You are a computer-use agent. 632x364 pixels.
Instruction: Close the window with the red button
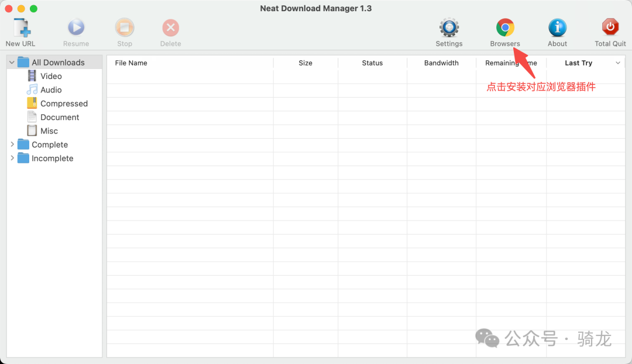point(8,8)
